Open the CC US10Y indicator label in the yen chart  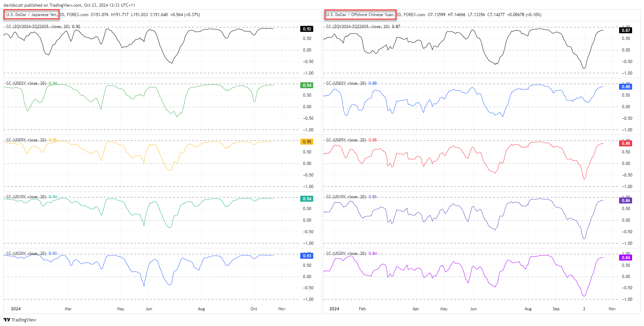(26, 197)
